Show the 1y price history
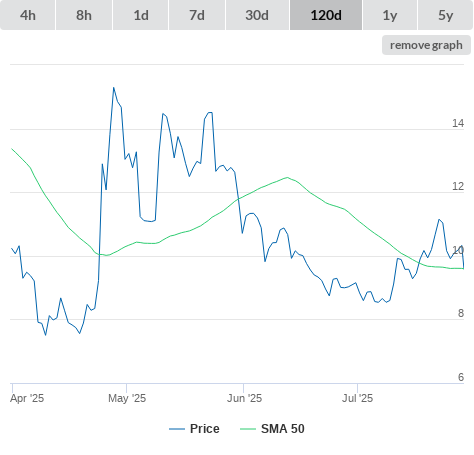 coord(390,15)
